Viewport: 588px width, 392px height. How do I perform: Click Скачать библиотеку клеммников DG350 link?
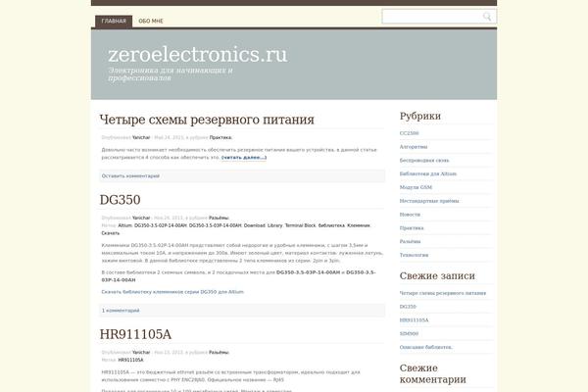[172, 292]
